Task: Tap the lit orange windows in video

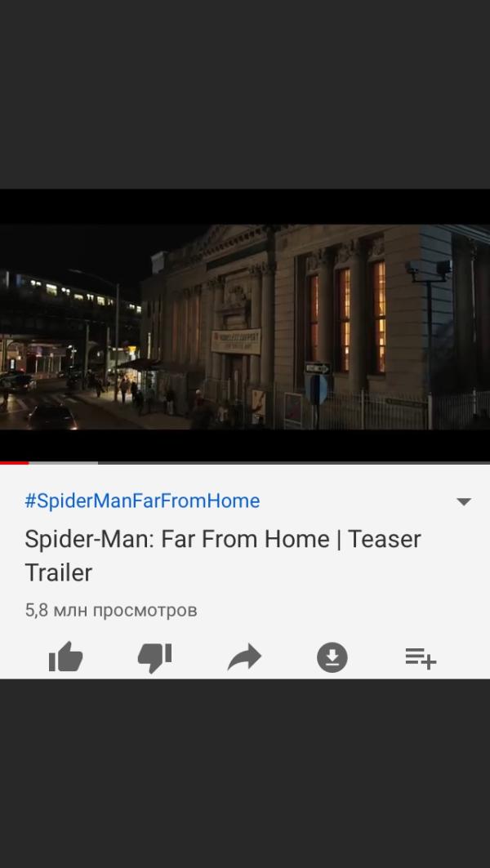Action: click(x=345, y=318)
